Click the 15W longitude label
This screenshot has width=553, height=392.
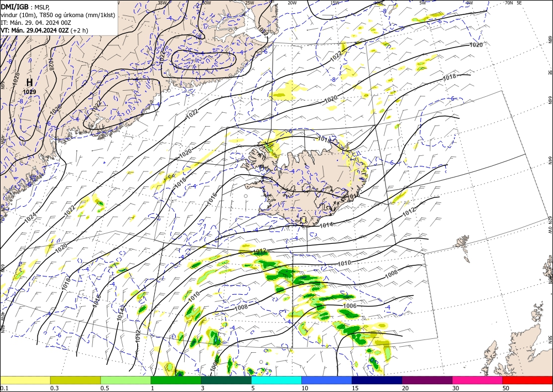[x=335, y=3]
